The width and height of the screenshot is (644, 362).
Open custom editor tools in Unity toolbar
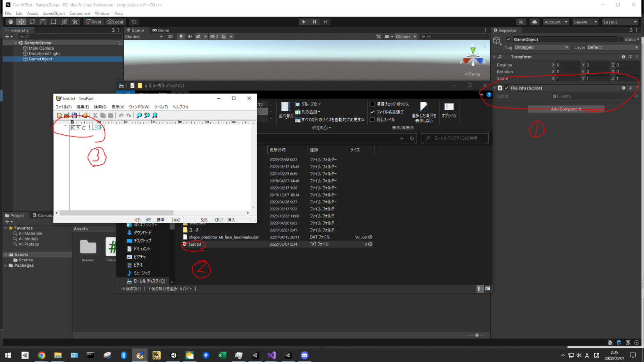coord(75,22)
